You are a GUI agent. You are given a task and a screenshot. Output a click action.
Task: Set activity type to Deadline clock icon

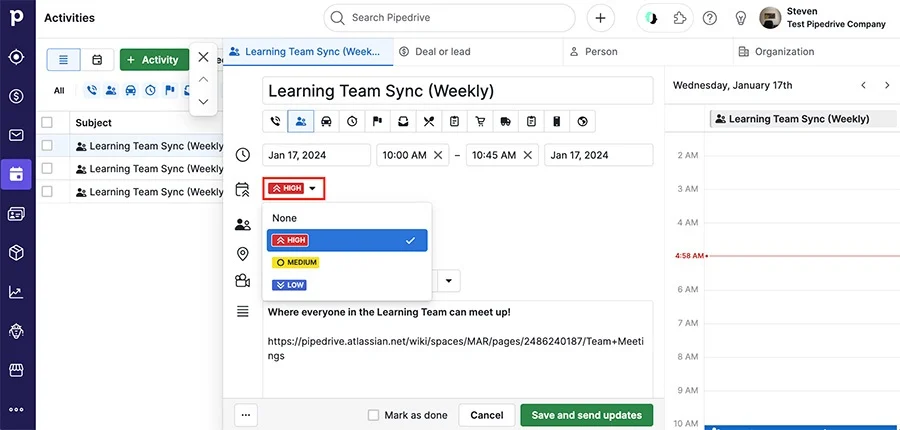352,121
